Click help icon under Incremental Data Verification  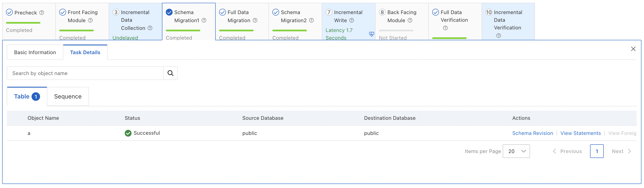(498, 36)
